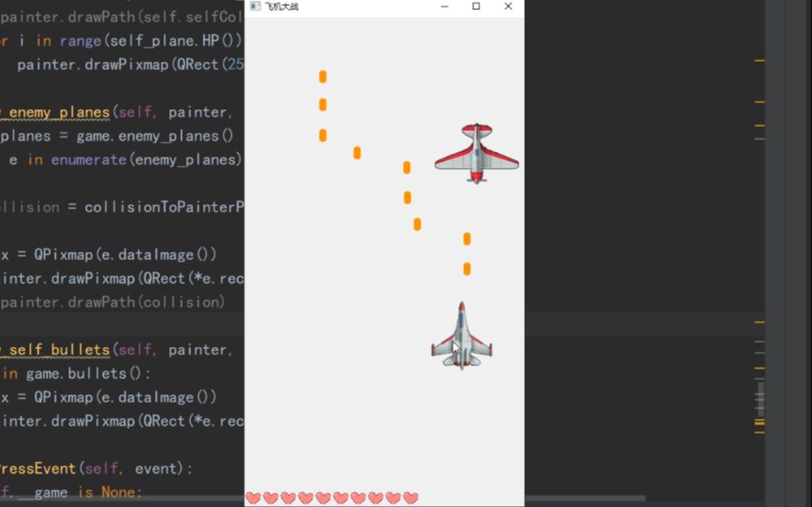
Task: Click the 'is None' condition text
Action: click(103, 492)
